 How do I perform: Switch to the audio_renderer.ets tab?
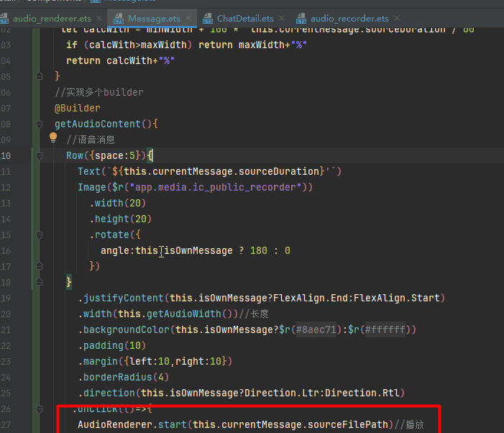pos(52,19)
